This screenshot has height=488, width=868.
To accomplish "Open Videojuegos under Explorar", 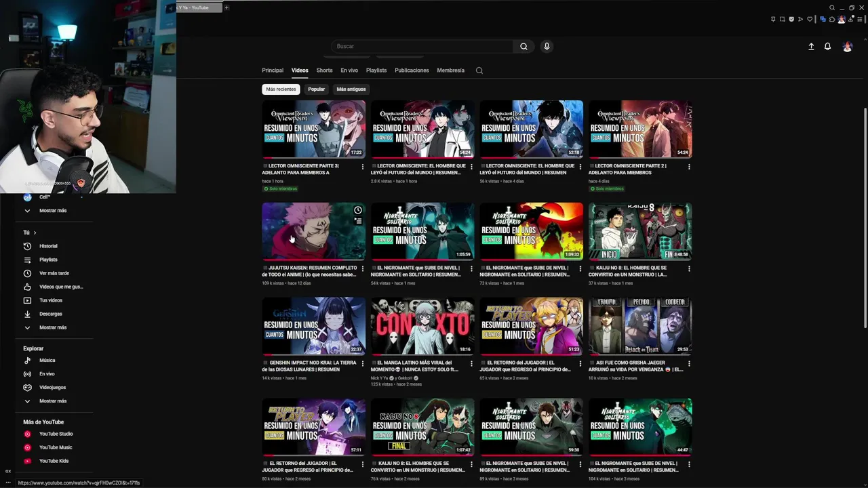I will pos(53,388).
